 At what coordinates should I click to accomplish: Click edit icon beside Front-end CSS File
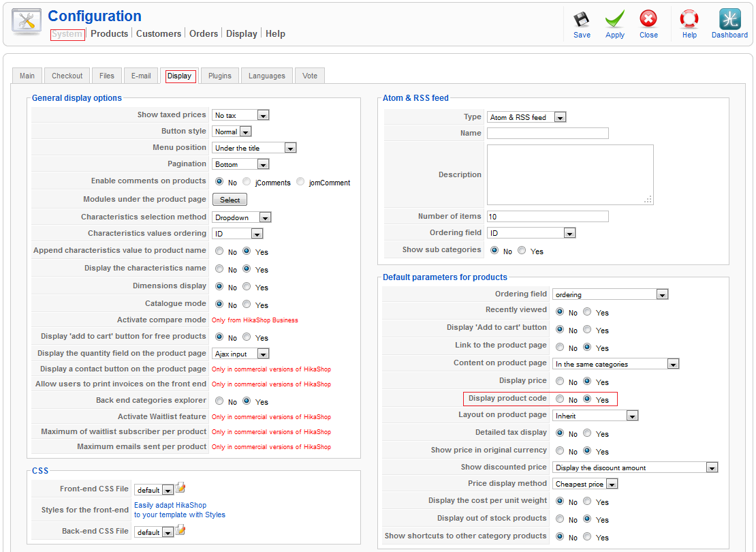click(180, 488)
